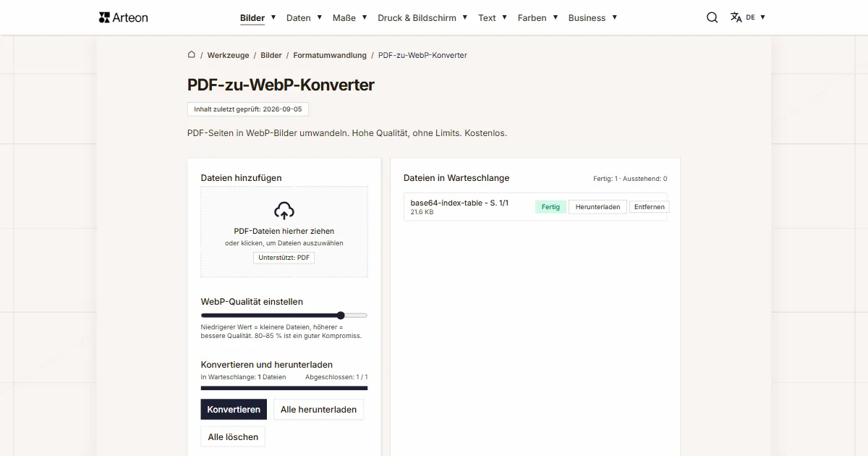The width and height of the screenshot is (868, 456).
Task: Download base64-index-table with Herunterladen
Action: click(597, 207)
